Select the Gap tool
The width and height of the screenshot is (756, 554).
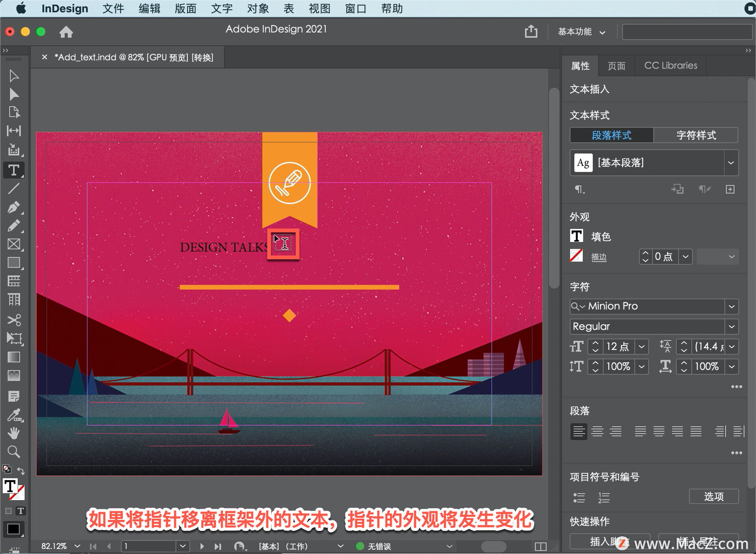(14, 131)
